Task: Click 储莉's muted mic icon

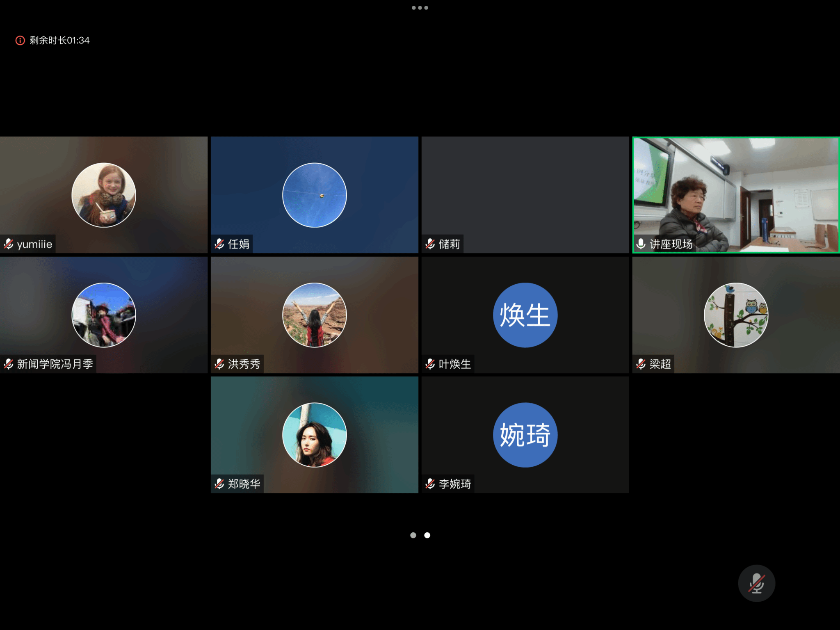Action: coord(430,244)
